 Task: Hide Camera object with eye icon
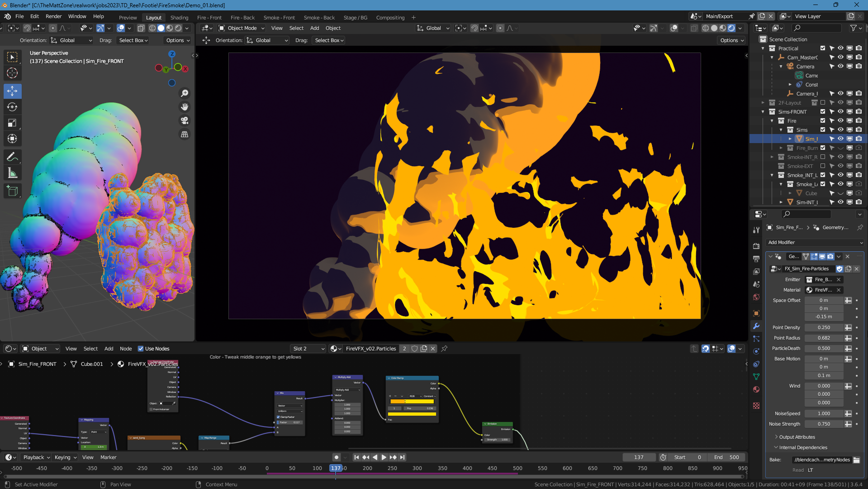click(x=840, y=67)
